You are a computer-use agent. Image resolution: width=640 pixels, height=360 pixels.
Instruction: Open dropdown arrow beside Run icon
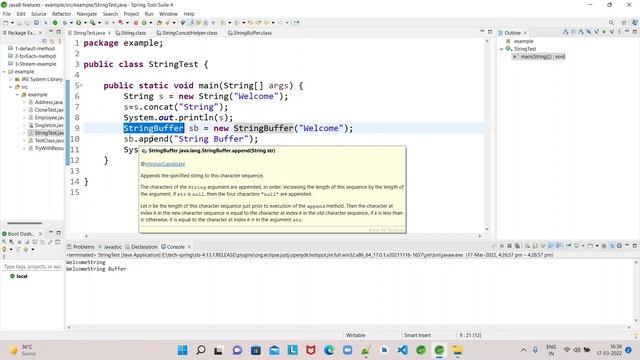[85, 22]
